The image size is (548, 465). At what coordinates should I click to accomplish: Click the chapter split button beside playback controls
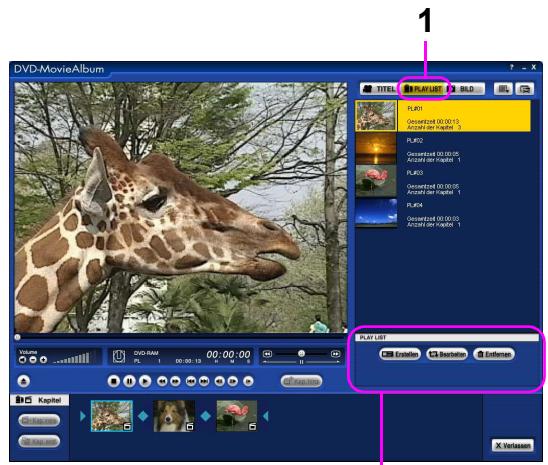pos(301,381)
